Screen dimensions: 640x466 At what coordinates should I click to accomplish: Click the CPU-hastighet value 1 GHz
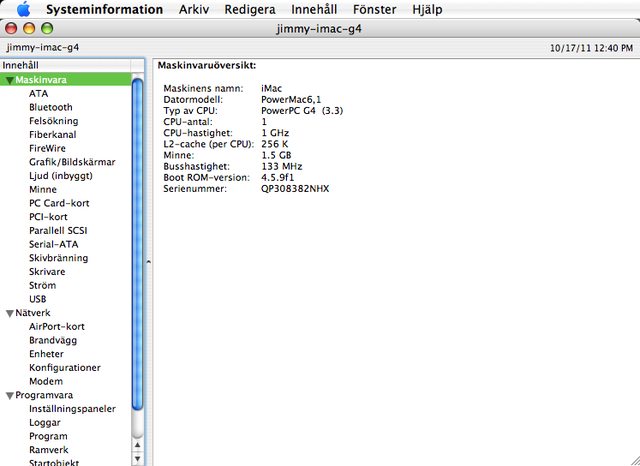point(275,133)
